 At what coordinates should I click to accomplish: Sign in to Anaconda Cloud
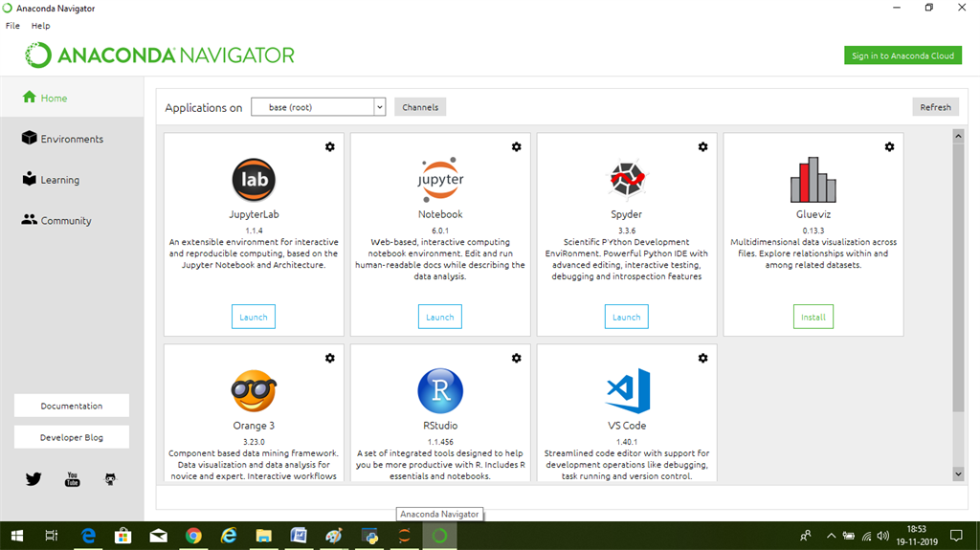tap(902, 55)
